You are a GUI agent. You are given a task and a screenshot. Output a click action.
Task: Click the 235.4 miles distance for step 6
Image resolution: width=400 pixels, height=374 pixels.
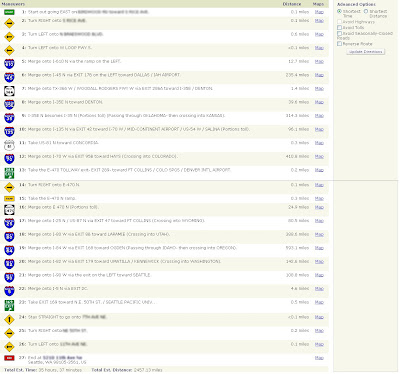297,75
